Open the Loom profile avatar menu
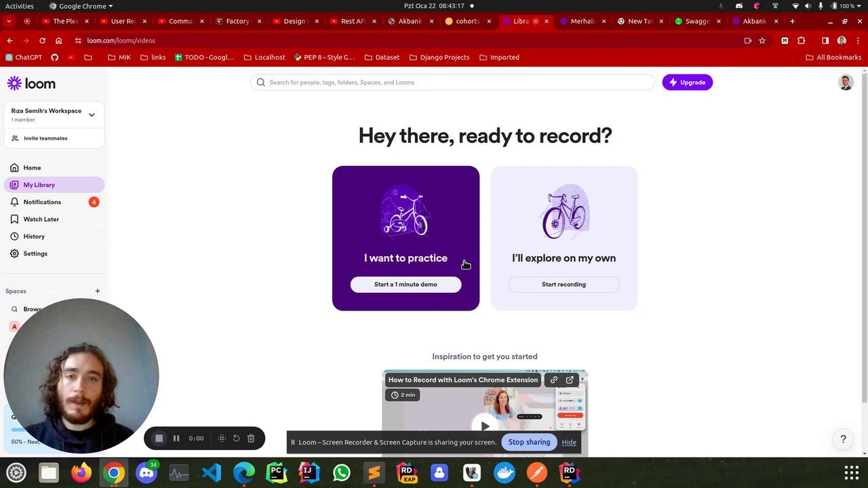Viewport: 868px width, 488px height. pos(846,83)
